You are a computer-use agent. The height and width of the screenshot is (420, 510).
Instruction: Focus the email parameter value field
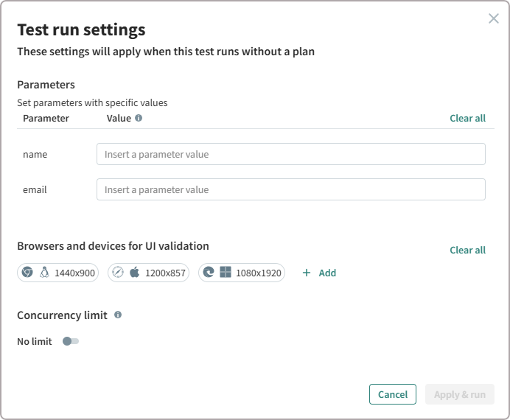point(290,189)
